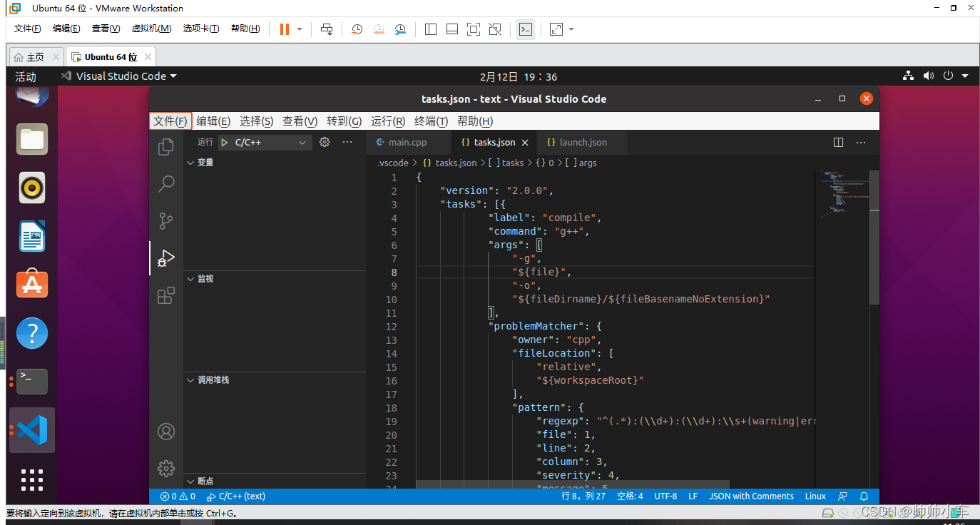The image size is (980, 525).
Task: Launch Rhythmbox from the Ubuntu dock
Action: pos(32,188)
